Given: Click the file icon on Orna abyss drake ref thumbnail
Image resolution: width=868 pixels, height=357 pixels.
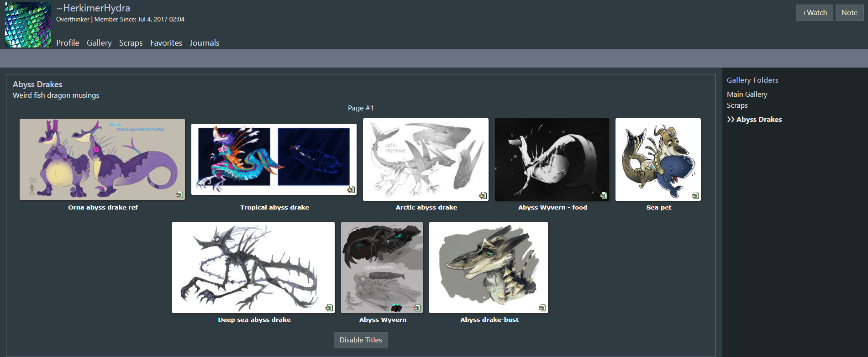Looking at the screenshot, I should click(x=179, y=194).
